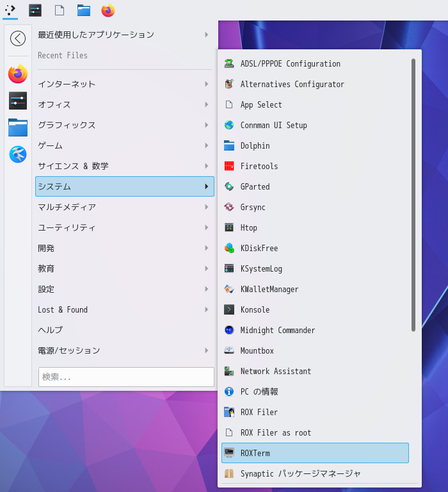Click the App Select document icon
448x492 pixels.
point(229,104)
